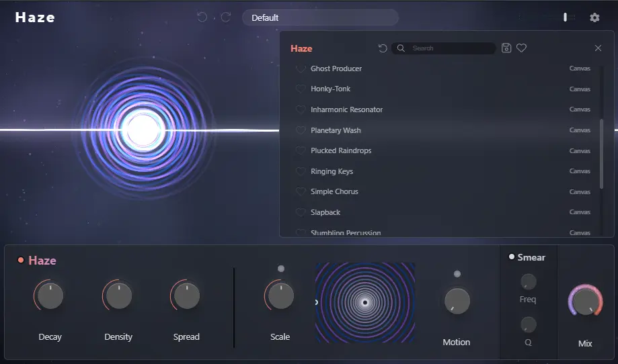Favorite the Planetary Wash preset heart
Screen dimensions: 618x364
pos(301,130)
